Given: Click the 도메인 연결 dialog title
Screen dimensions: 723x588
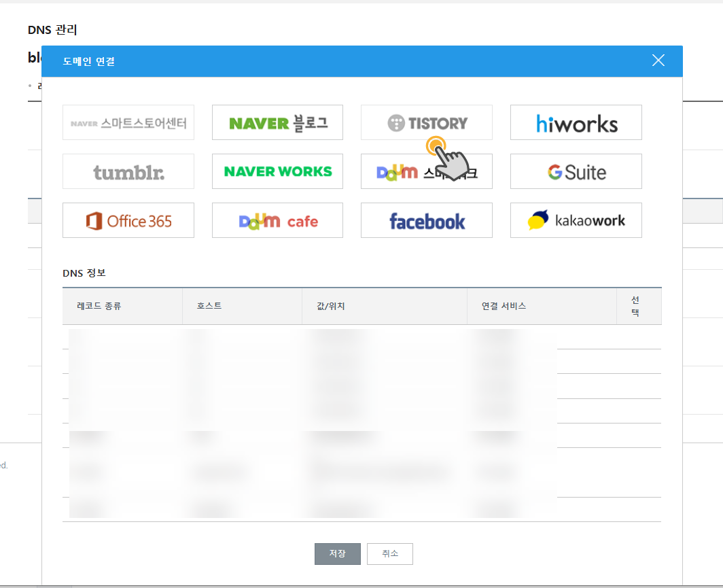Looking at the screenshot, I should pyautogui.click(x=89, y=61).
